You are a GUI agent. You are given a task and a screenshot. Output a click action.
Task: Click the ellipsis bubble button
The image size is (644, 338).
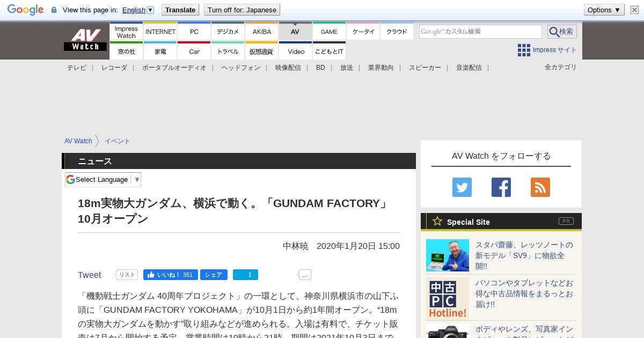[x=305, y=275]
